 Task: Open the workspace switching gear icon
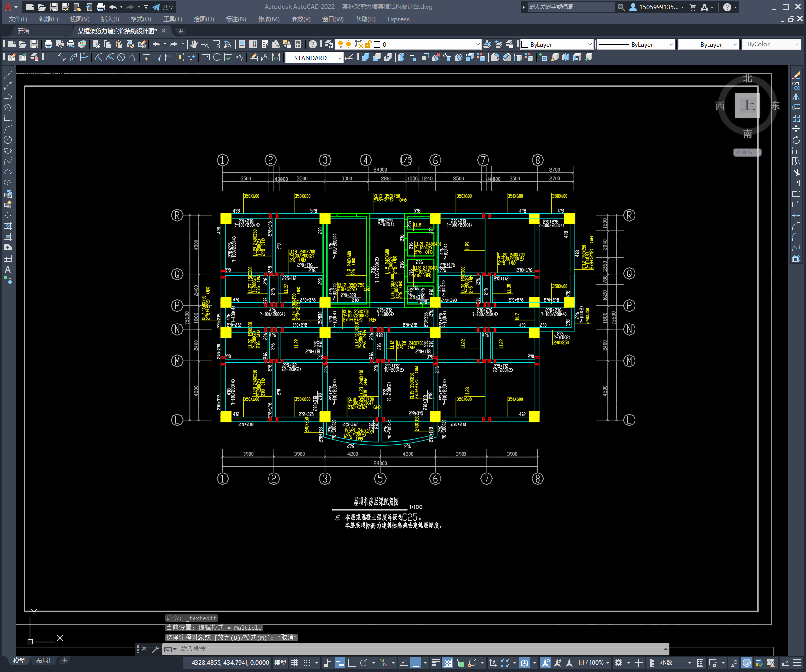coord(618,663)
